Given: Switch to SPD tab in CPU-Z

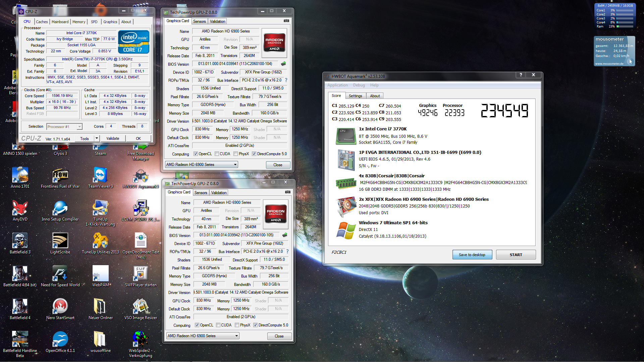Looking at the screenshot, I should pos(94,22).
